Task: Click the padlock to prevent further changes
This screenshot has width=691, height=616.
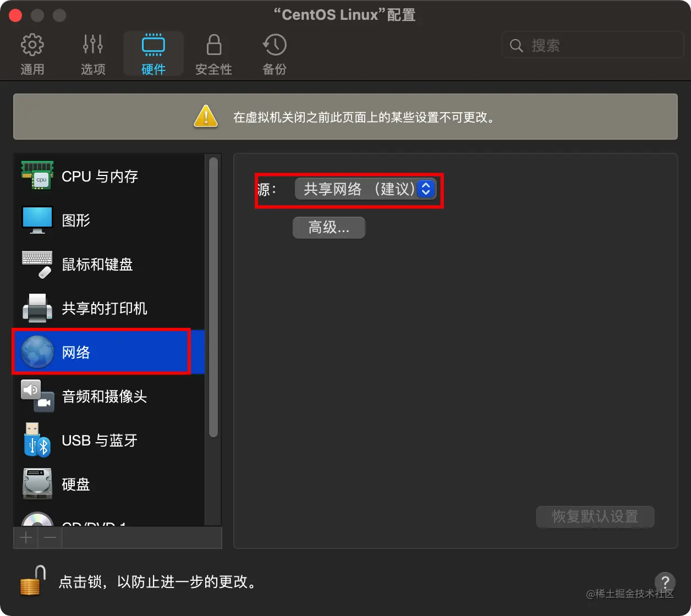Action: [33, 580]
